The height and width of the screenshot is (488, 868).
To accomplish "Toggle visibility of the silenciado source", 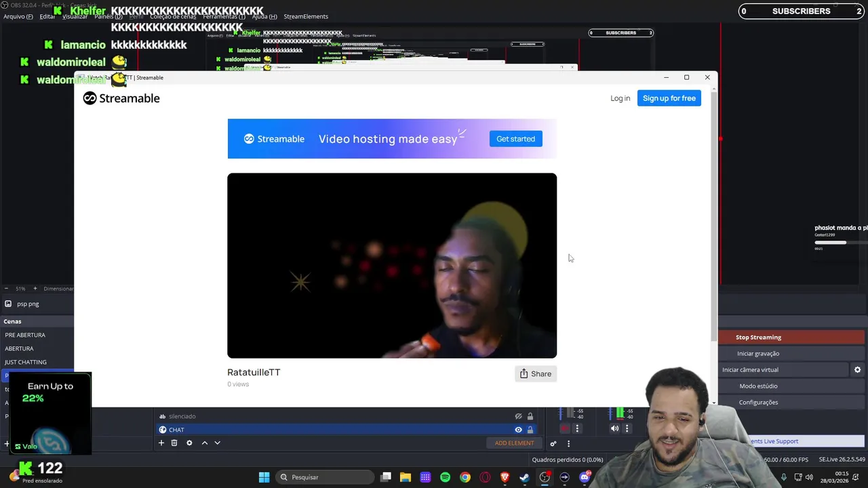I will [518, 416].
